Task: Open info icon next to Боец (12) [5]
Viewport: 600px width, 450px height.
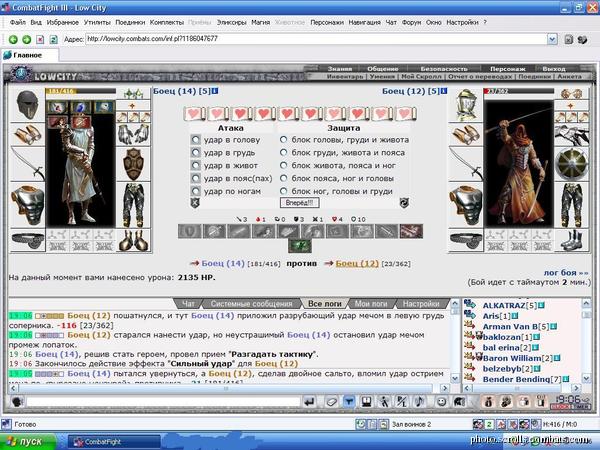Action: coord(444,91)
